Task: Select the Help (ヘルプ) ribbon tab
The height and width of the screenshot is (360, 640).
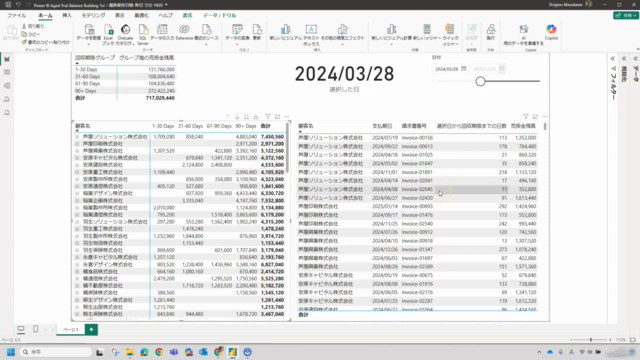Action: click(x=166, y=16)
